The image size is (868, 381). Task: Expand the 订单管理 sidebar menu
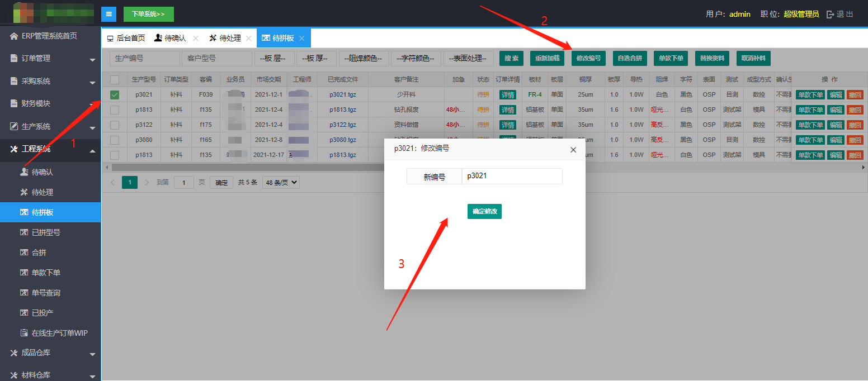point(50,58)
